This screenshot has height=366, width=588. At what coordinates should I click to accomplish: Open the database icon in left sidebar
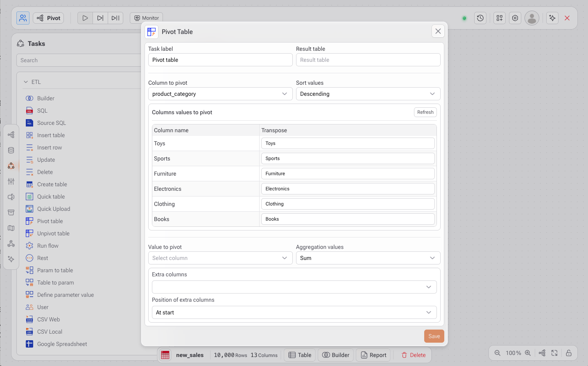pyautogui.click(x=11, y=150)
